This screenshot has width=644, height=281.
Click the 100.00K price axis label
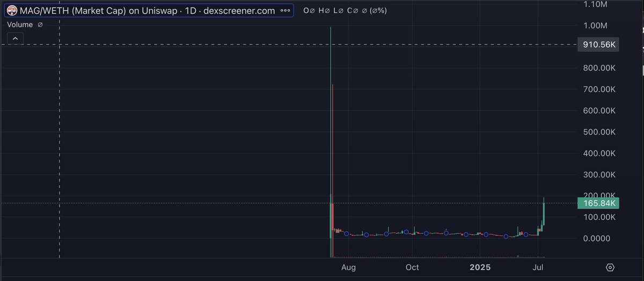599,217
